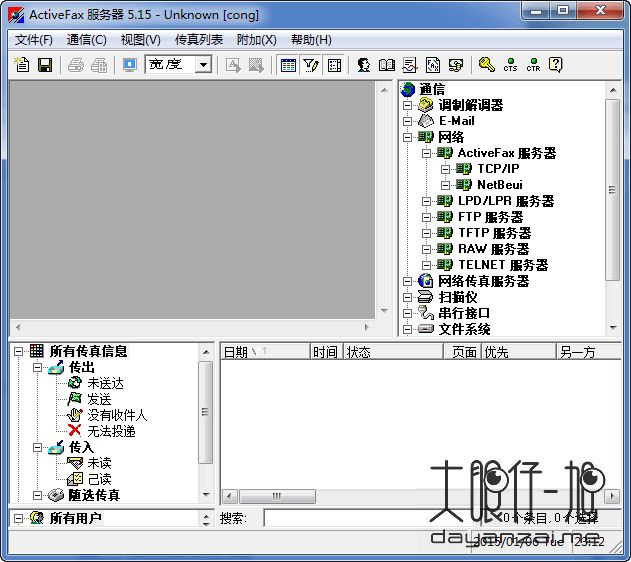Click the signature document toolbar icon
The image size is (631, 562).
coord(410,65)
